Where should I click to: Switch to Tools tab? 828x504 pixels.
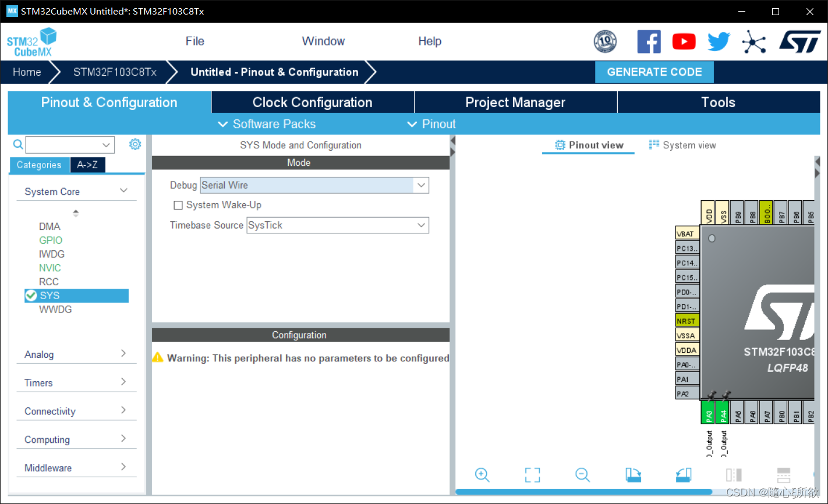click(719, 102)
